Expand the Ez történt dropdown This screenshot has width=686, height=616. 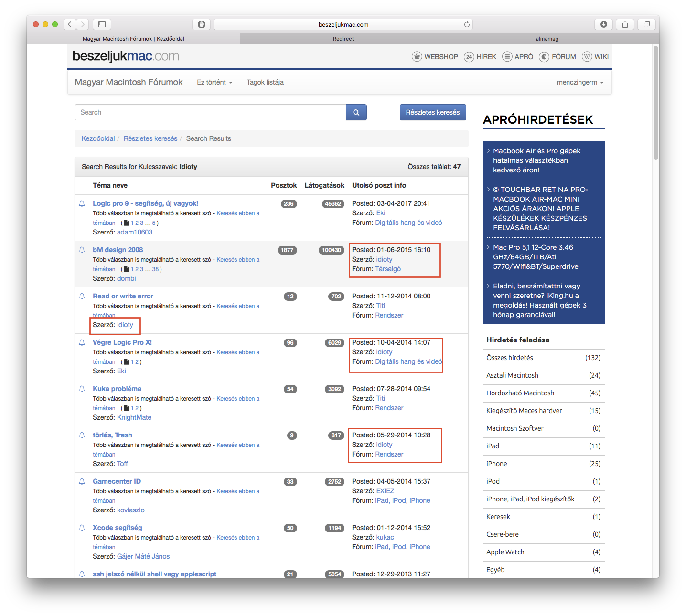point(214,82)
